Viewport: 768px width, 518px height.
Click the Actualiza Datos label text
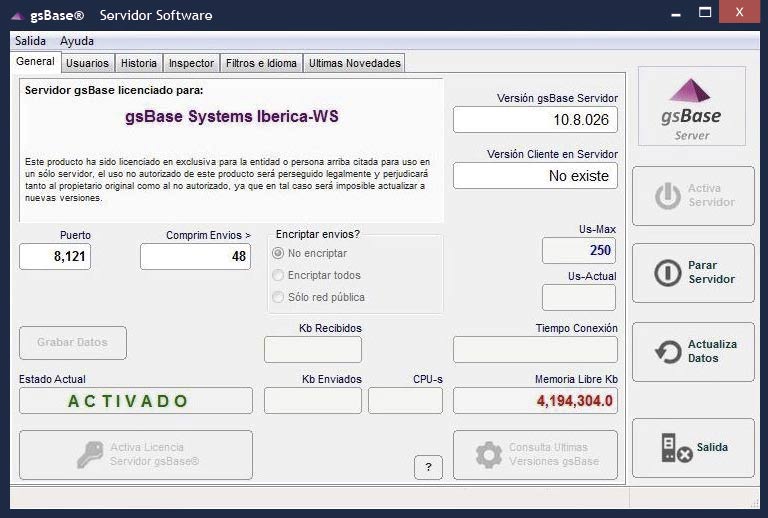pyautogui.click(x=712, y=351)
